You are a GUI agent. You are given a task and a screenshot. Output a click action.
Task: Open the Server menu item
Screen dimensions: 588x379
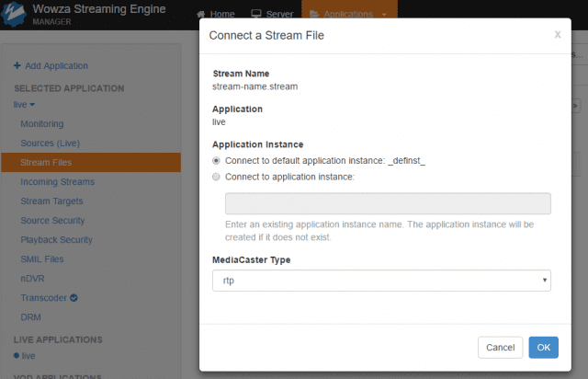pyautogui.click(x=272, y=14)
